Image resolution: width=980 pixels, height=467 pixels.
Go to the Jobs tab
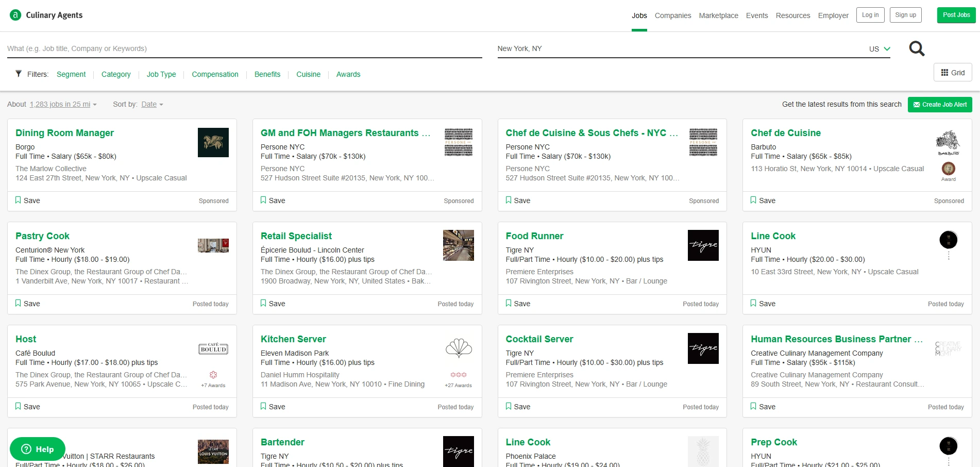click(x=639, y=15)
